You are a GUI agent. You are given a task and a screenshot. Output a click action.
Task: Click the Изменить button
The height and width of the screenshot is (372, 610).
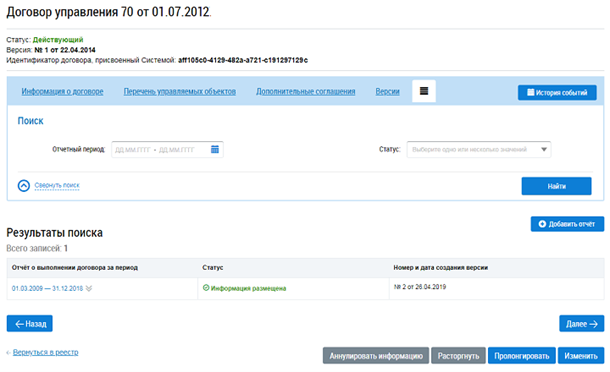[x=581, y=356]
